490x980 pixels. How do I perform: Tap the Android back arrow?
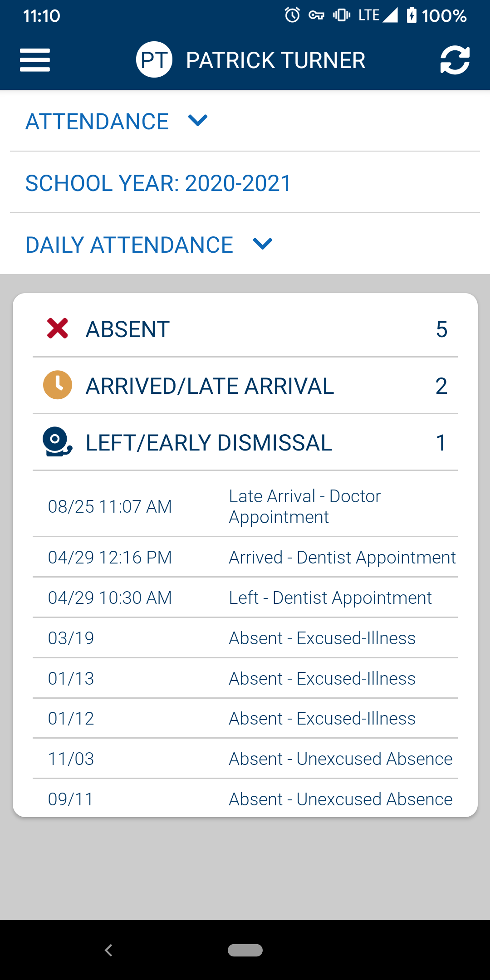tap(108, 950)
